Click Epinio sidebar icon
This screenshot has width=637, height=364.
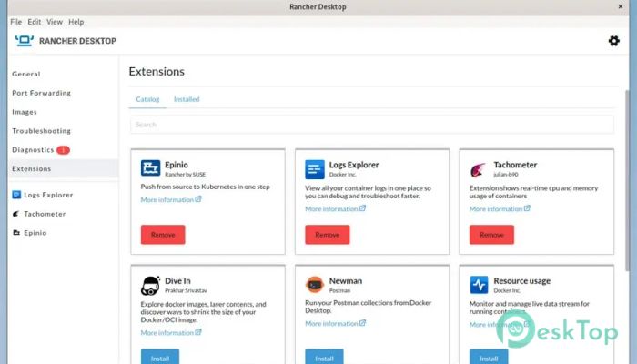coord(16,233)
